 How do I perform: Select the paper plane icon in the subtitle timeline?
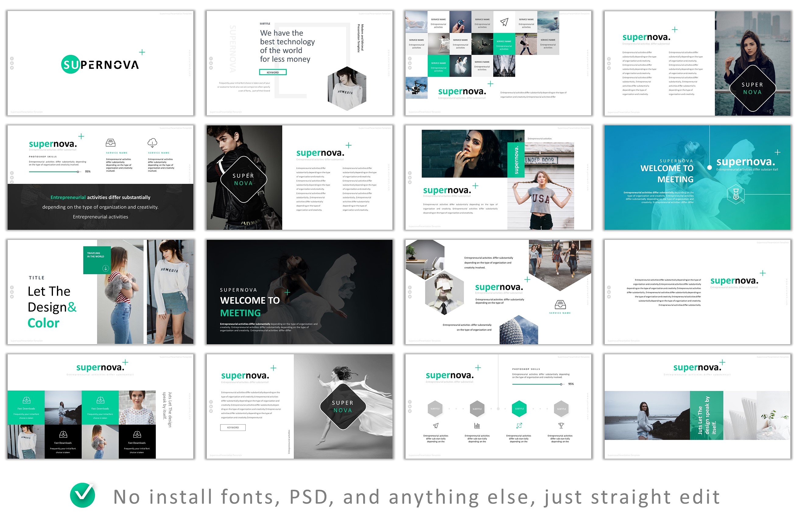click(x=436, y=425)
